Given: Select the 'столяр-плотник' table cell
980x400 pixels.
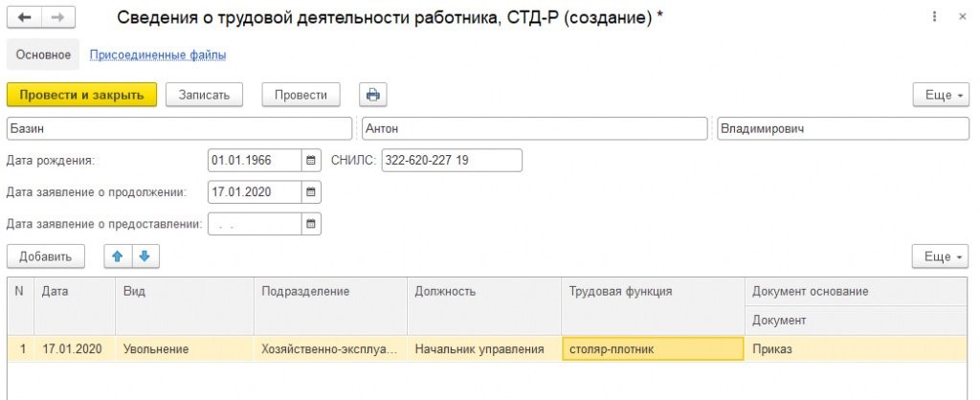Looking at the screenshot, I should pos(652,349).
